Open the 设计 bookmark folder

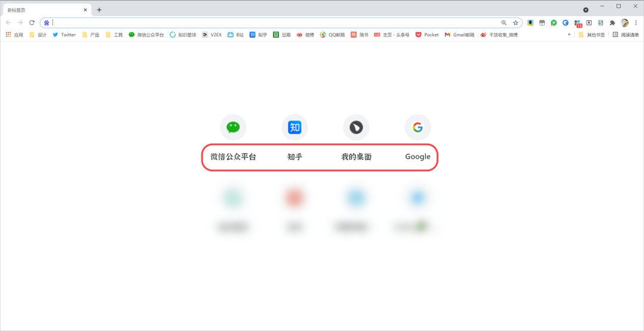[38, 35]
